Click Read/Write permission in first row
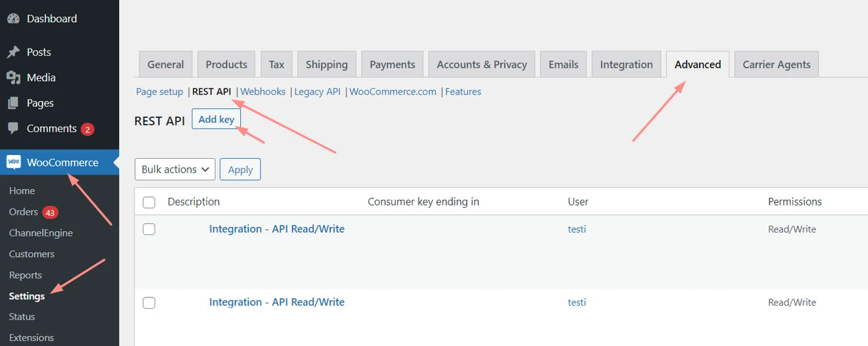Viewport: 868px width, 346px height. click(792, 229)
